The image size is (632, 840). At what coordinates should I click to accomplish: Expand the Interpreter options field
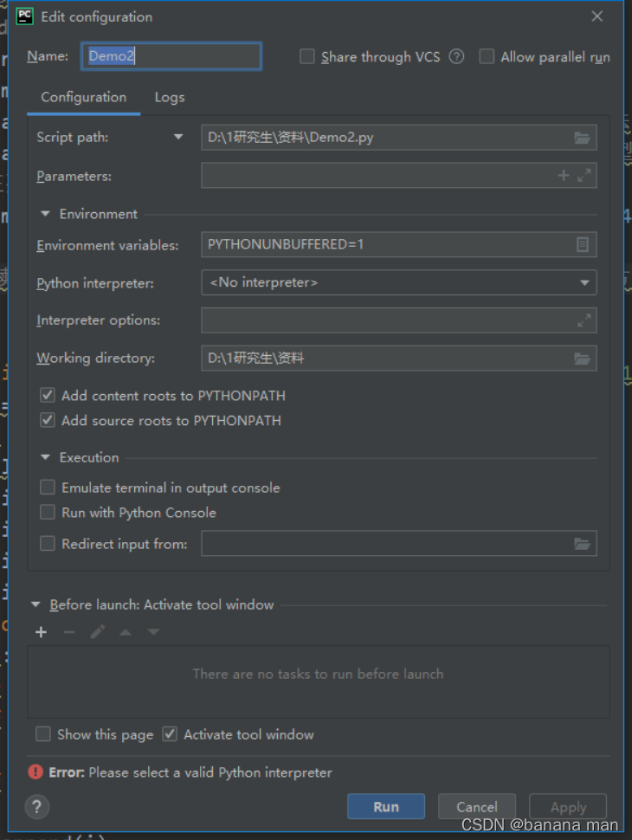584,320
